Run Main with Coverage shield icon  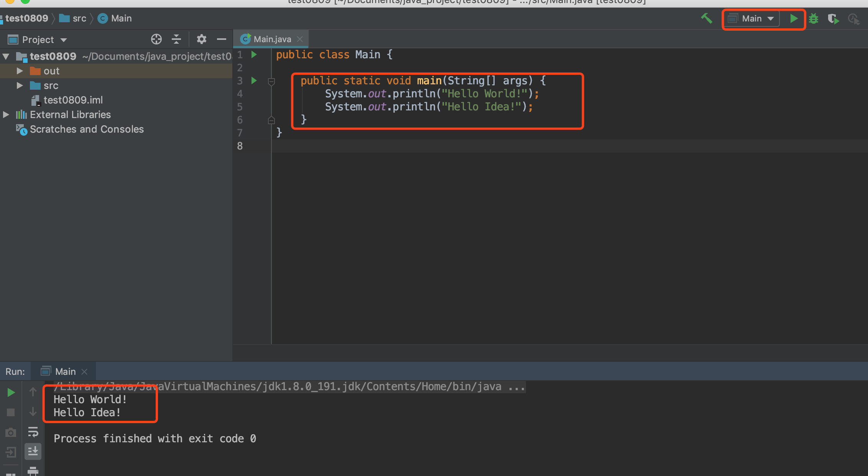(x=833, y=18)
